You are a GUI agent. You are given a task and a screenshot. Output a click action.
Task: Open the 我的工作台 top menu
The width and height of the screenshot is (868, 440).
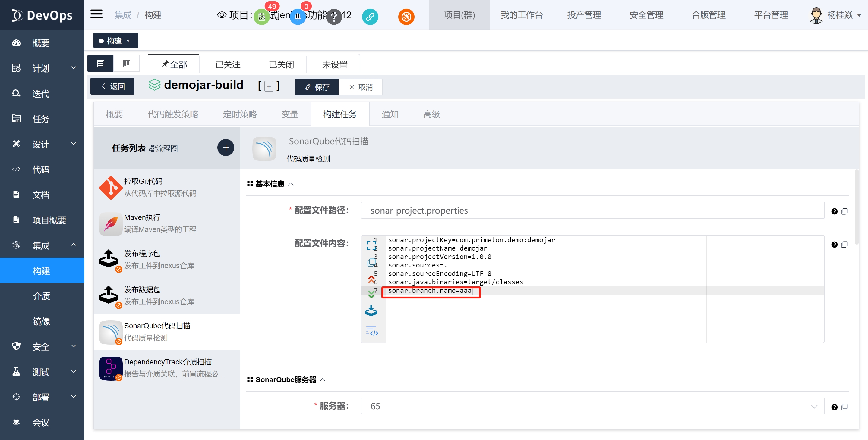(x=521, y=15)
